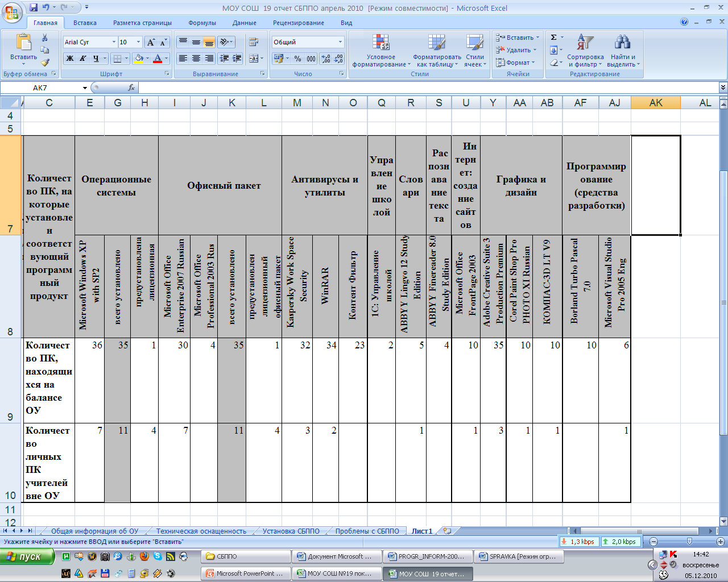
Task: Save the workbook from quick access toolbar
Action: click(34, 7)
